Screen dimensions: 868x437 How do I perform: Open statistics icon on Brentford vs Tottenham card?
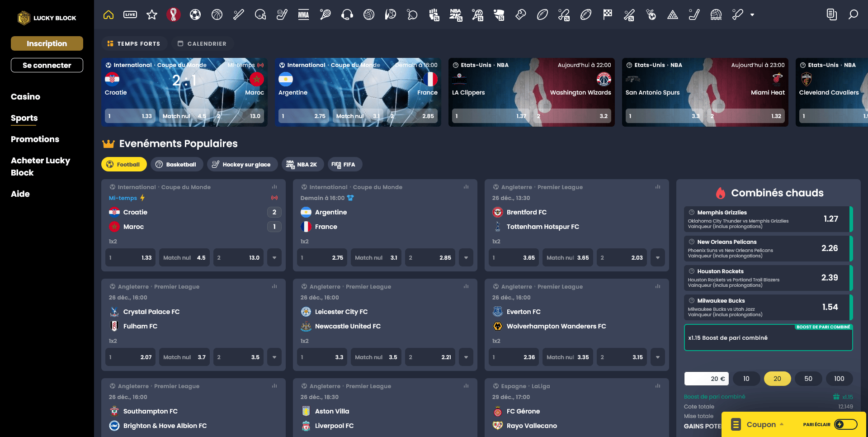(658, 187)
